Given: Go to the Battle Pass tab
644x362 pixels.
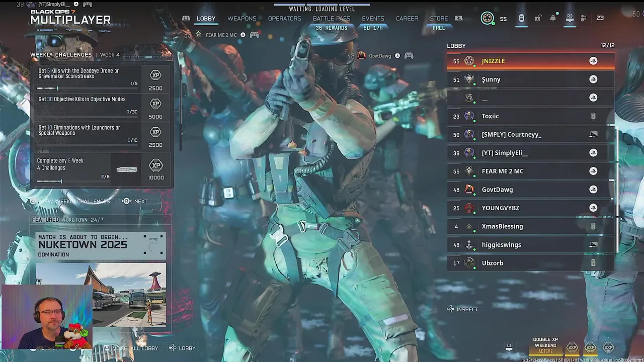Looking at the screenshot, I should pos(331,18).
